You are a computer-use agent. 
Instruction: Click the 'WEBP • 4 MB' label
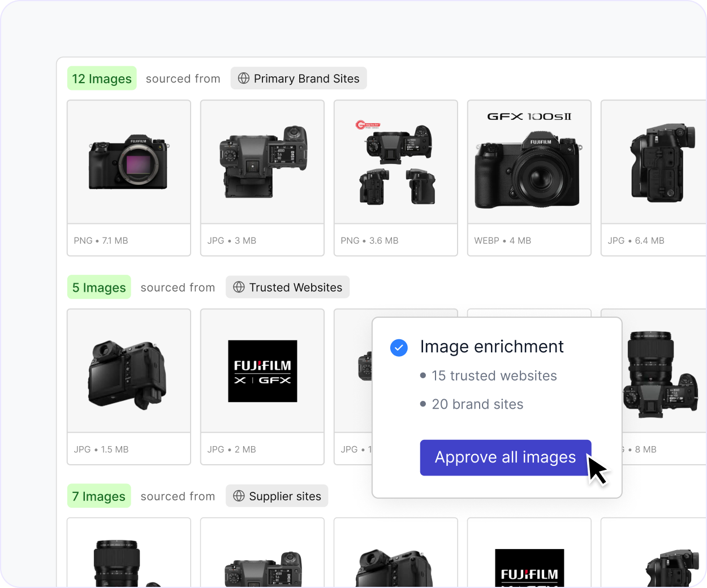pyautogui.click(x=503, y=241)
